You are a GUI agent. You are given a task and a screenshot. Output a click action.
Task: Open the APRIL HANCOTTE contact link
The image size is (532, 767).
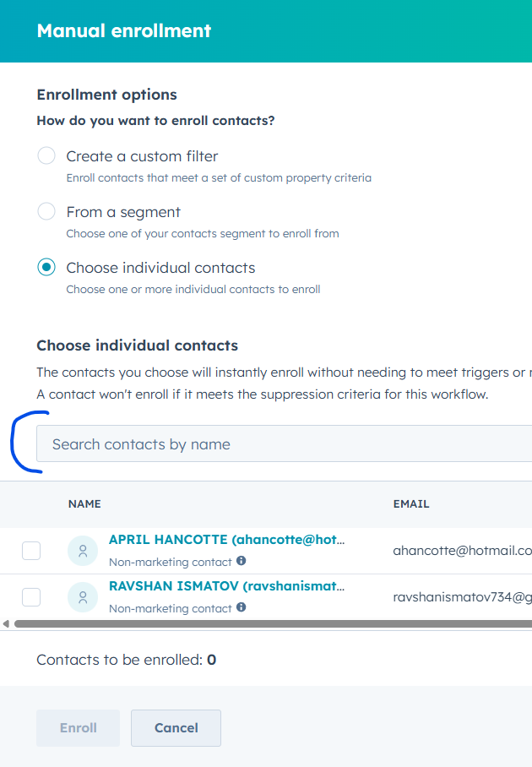pyautogui.click(x=226, y=540)
